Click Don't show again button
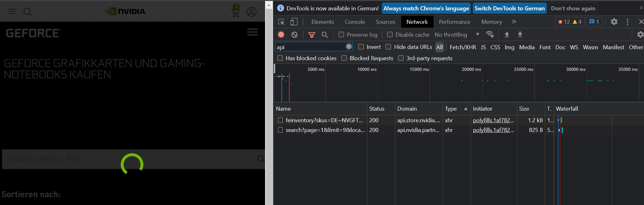The height and width of the screenshot is (205, 644). click(573, 8)
